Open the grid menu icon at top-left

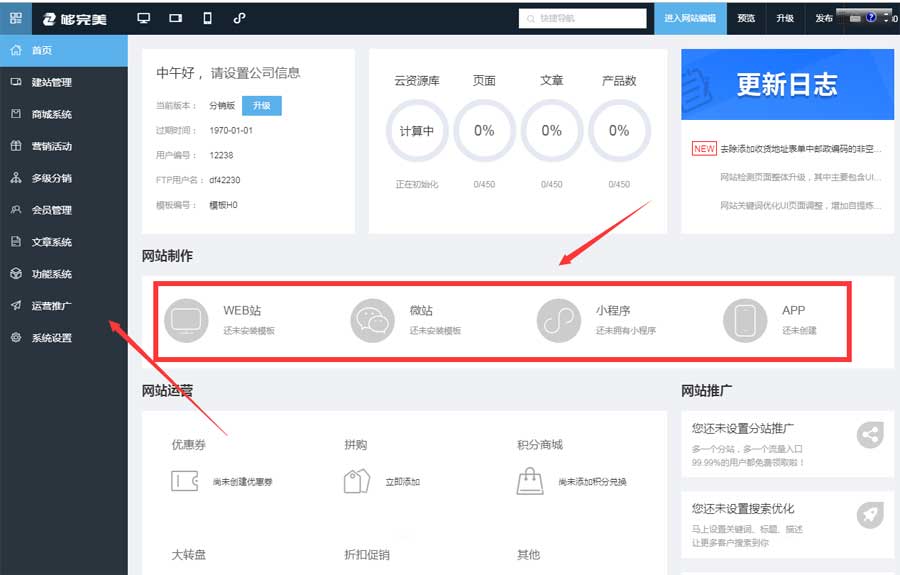pos(15,18)
